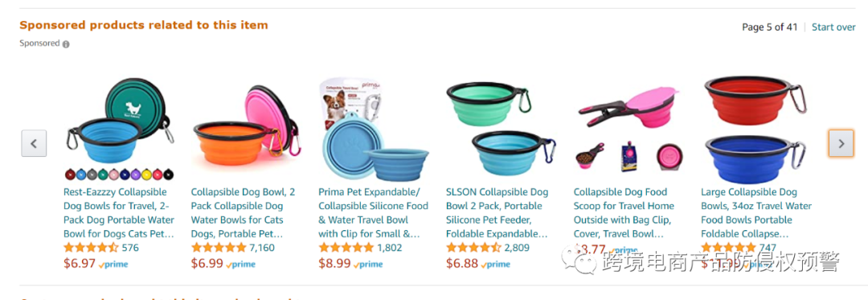Open Prima Pet Expandable Silicone Bowl title link

[x=374, y=213]
